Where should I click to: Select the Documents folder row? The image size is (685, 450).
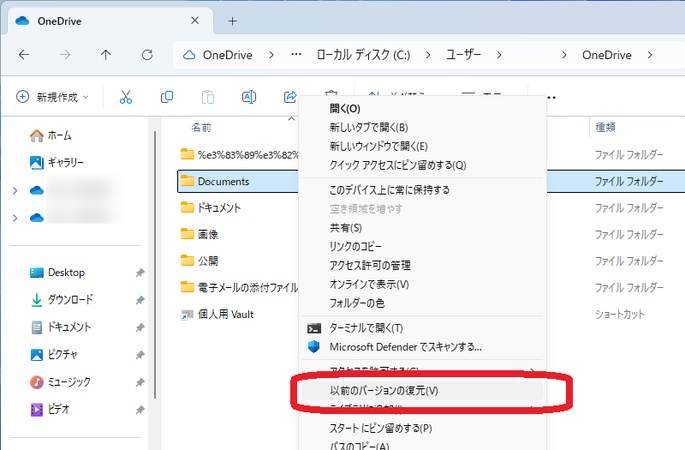[x=238, y=181]
